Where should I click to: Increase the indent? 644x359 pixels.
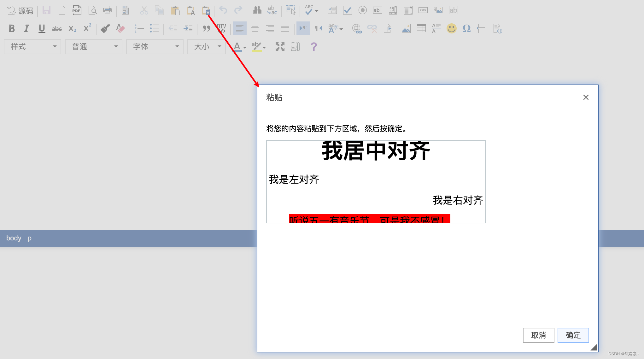(188, 29)
